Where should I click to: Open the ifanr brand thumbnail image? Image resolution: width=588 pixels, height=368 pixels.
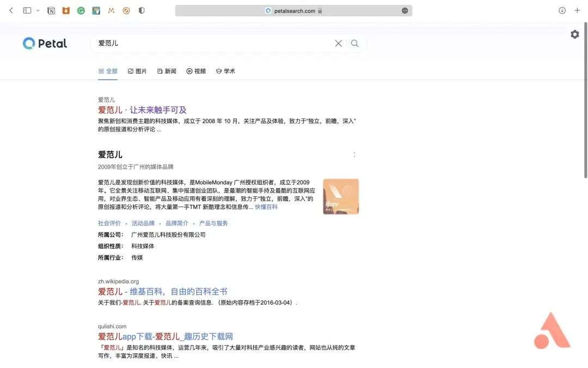point(341,196)
